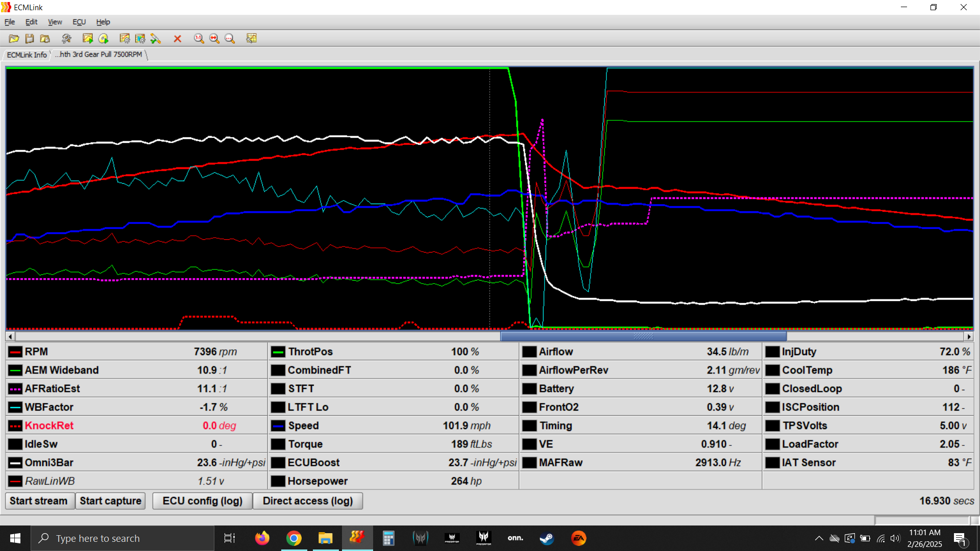Open Steam from the taskbar
This screenshot has width=980, height=551.
click(x=547, y=538)
